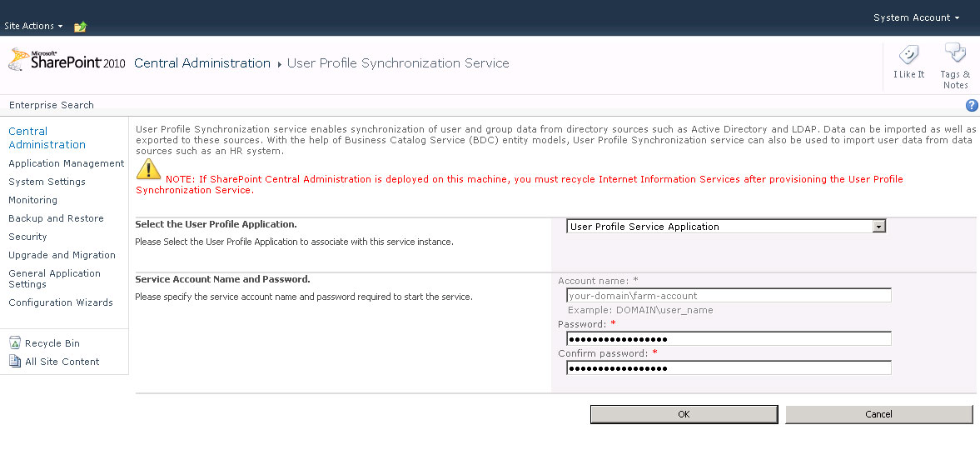
Task: Open the Central Administration breadcrumb link
Action: pyautogui.click(x=202, y=63)
